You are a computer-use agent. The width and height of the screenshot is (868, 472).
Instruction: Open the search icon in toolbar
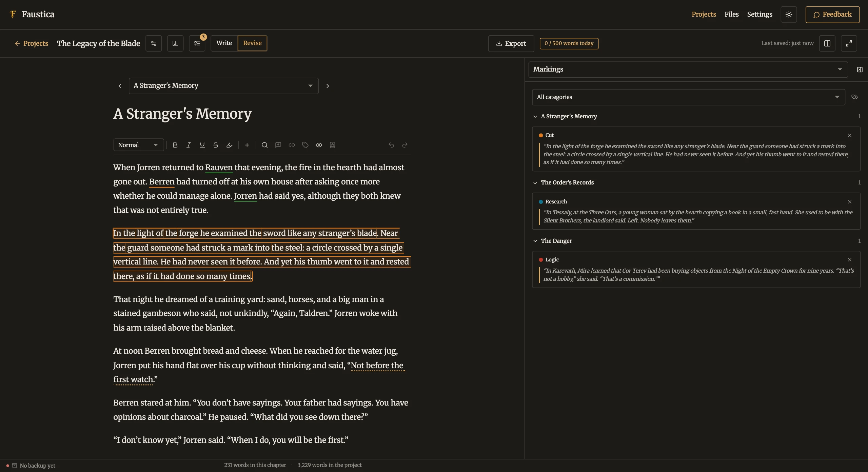click(265, 145)
